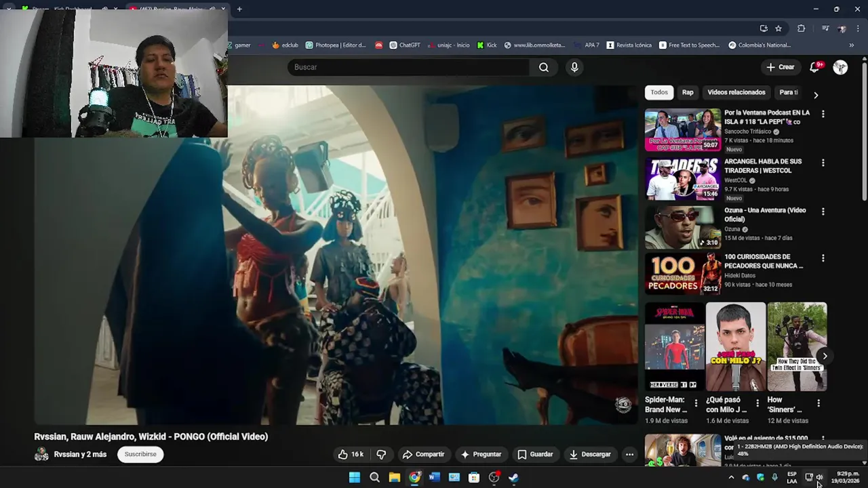Start voice search with microphone icon
Image resolution: width=868 pixels, height=488 pixels.
[x=574, y=67]
